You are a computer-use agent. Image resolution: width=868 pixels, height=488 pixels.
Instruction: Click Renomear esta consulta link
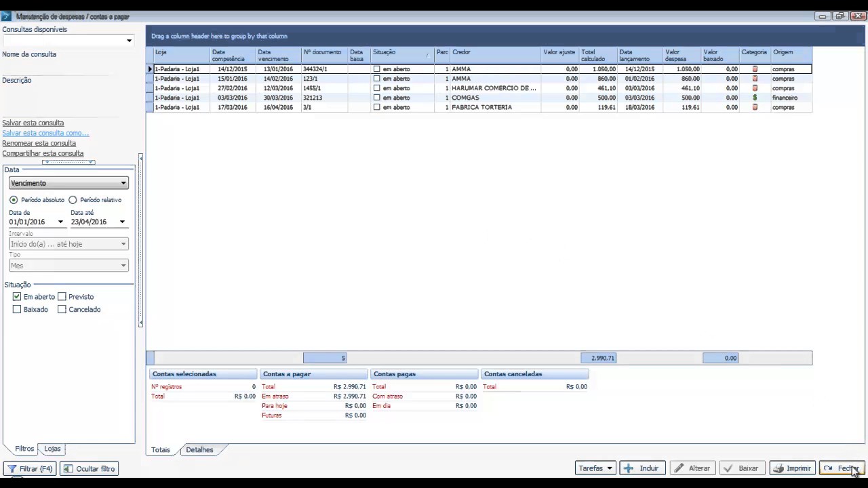tap(39, 144)
